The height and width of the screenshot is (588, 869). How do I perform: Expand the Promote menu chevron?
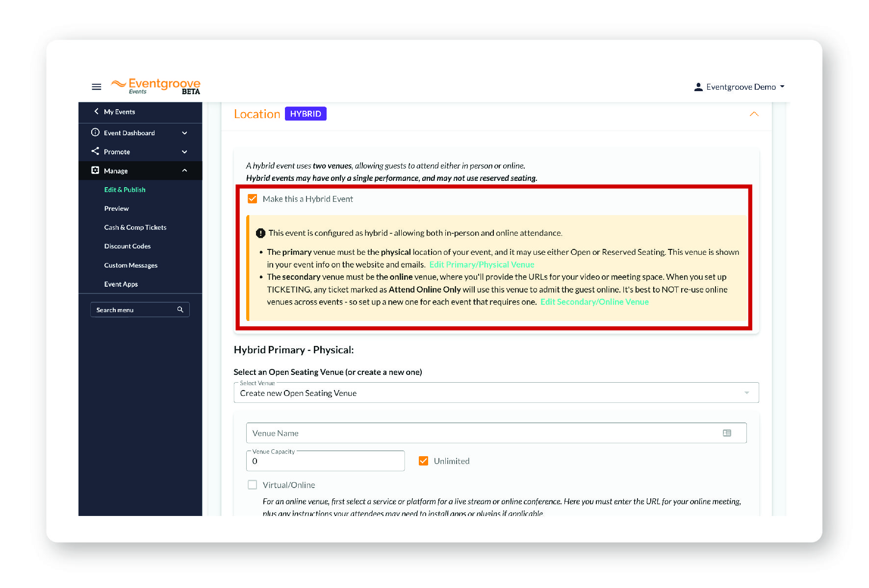184,152
